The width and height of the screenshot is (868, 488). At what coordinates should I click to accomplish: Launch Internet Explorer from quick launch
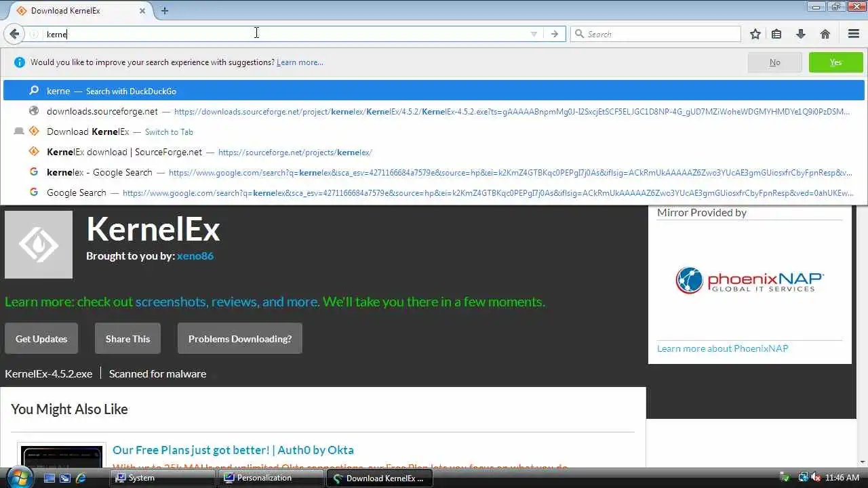pyautogui.click(x=81, y=478)
